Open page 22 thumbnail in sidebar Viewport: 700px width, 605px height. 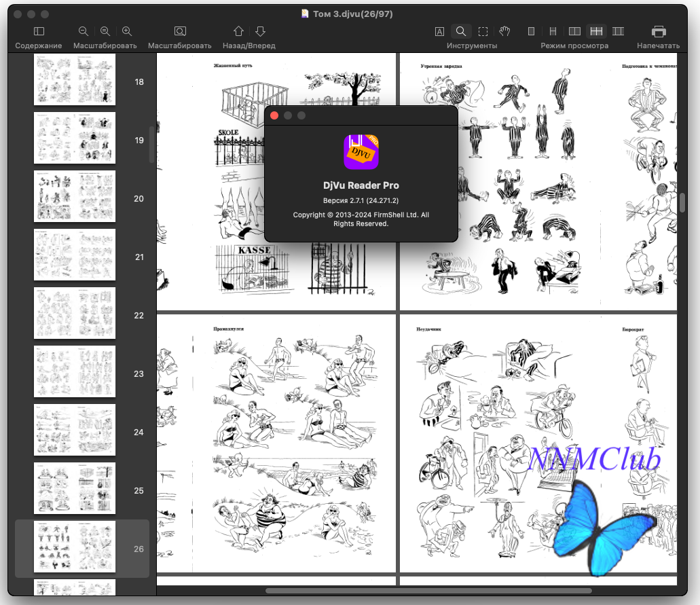(x=75, y=313)
